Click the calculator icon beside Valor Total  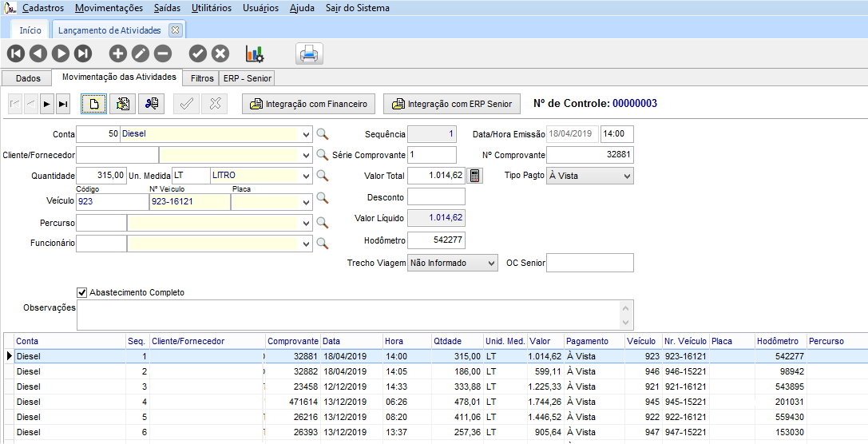(x=475, y=176)
